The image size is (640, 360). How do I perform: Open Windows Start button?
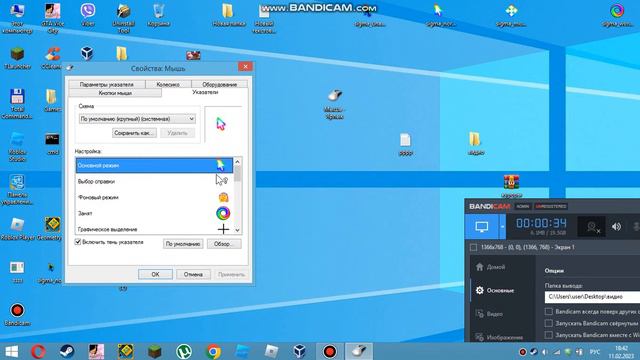click(x=11, y=351)
